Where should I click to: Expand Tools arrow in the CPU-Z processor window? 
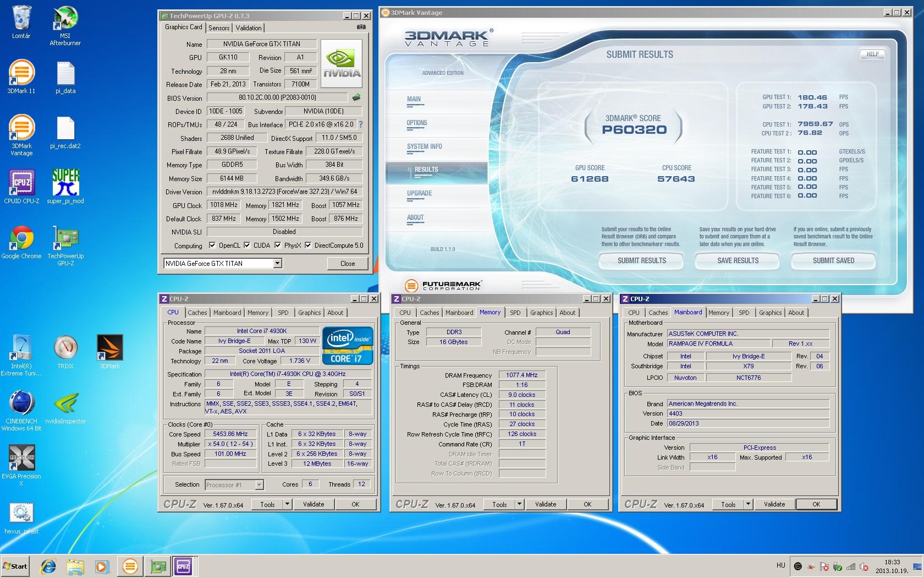pyautogui.click(x=287, y=504)
